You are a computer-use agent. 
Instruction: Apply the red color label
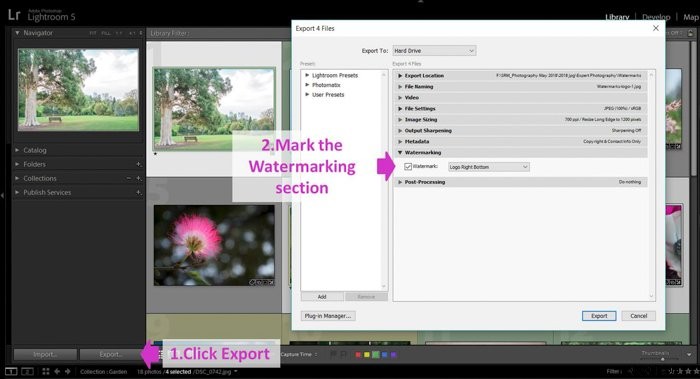tap(358, 355)
